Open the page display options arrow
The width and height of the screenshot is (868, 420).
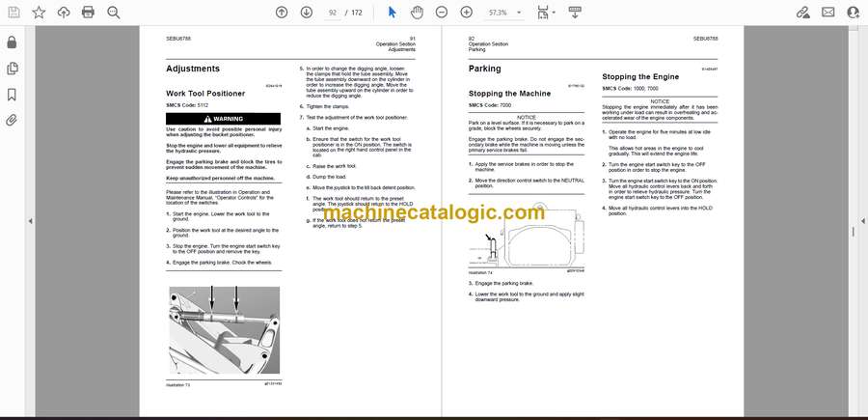[x=555, y=13]
